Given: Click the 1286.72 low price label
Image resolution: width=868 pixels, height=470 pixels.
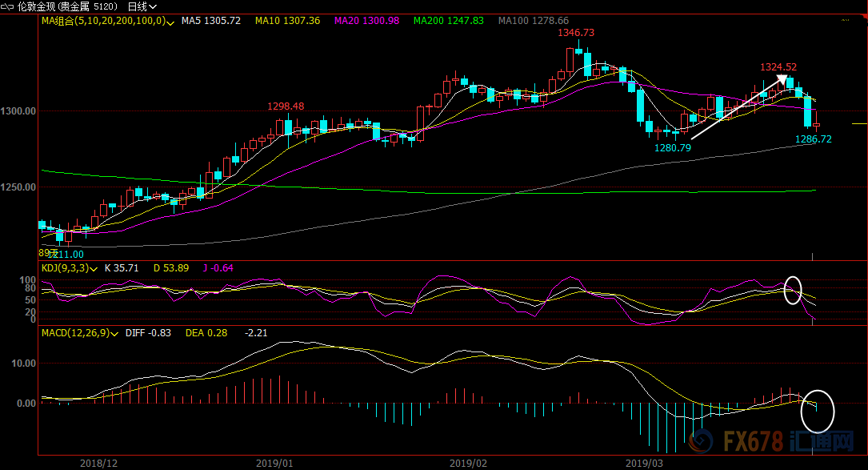Looking at the screenshot, I should [x=813, y=139].
